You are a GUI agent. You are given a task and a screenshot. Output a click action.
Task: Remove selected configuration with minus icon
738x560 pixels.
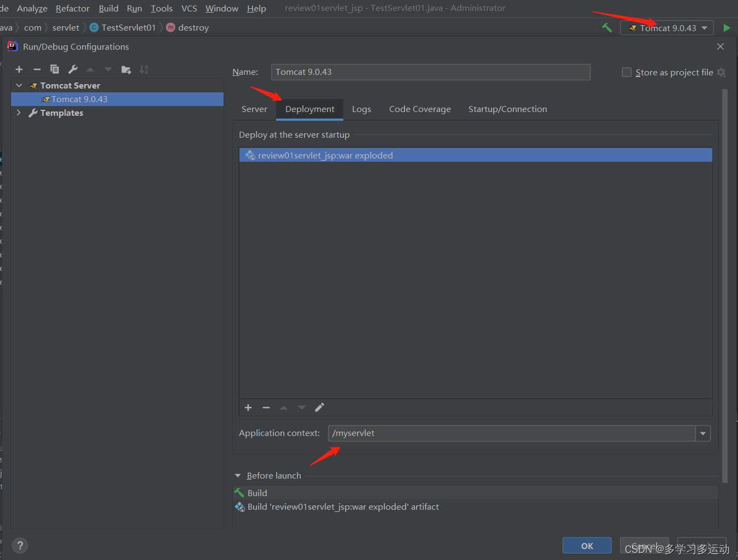(37, 69)
